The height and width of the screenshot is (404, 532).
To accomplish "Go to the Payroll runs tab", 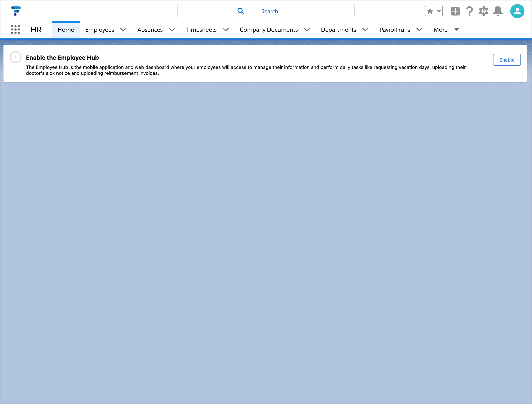I will (395, 30).
